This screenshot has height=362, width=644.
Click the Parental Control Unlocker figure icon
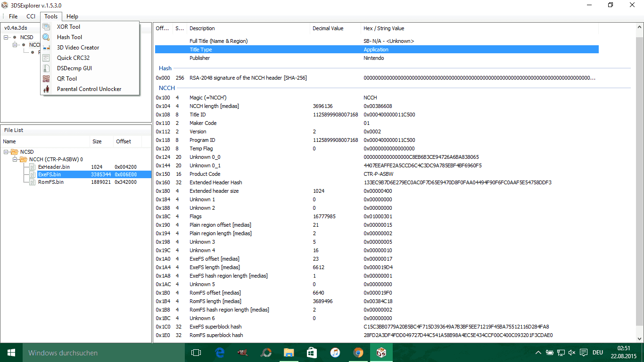46,89
